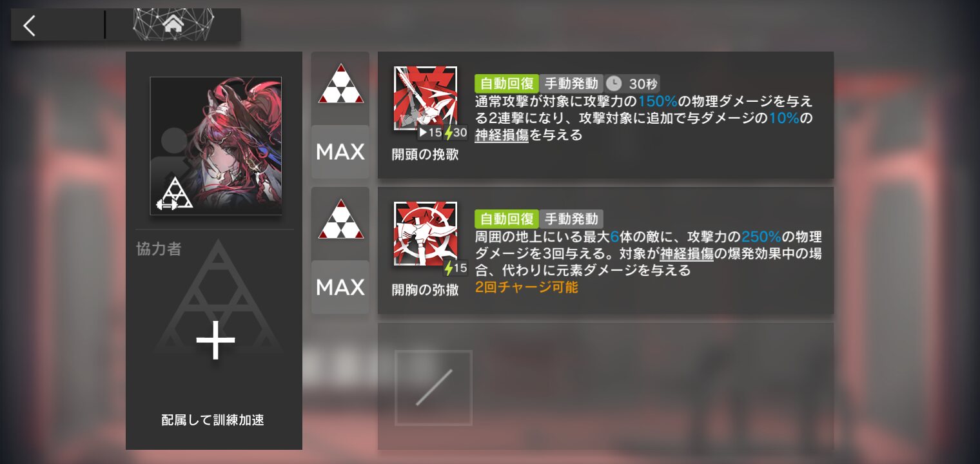Go back with the left arrow
This screenshot has width=980, height=464.
tap(29, 25)
